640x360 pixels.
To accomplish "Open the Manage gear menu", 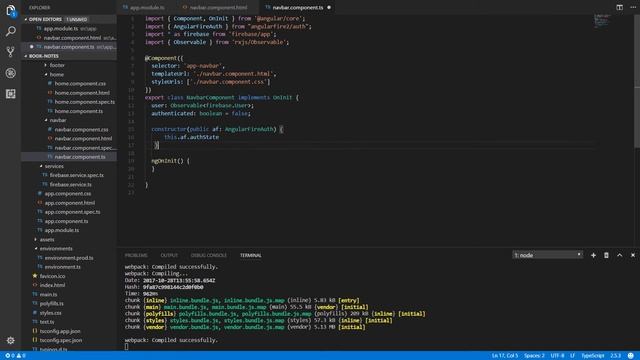I will click(x=11, y=340).
